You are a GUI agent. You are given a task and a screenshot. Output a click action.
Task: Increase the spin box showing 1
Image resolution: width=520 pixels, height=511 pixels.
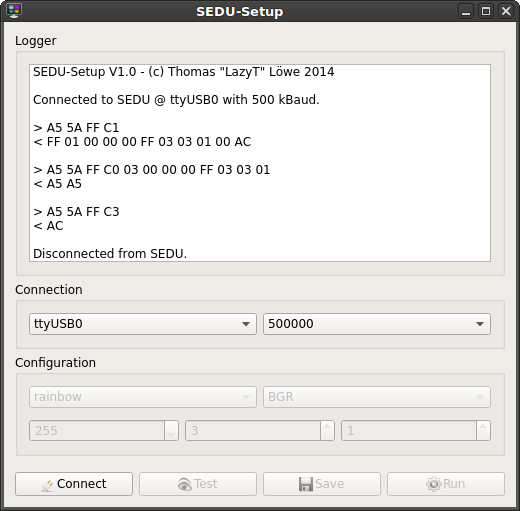[x=483, y=426]
